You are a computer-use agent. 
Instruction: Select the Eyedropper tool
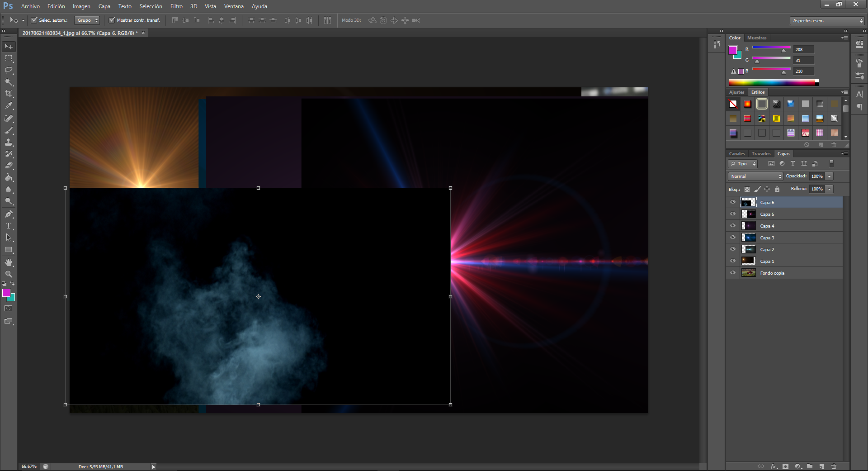(x=9, y=106)
